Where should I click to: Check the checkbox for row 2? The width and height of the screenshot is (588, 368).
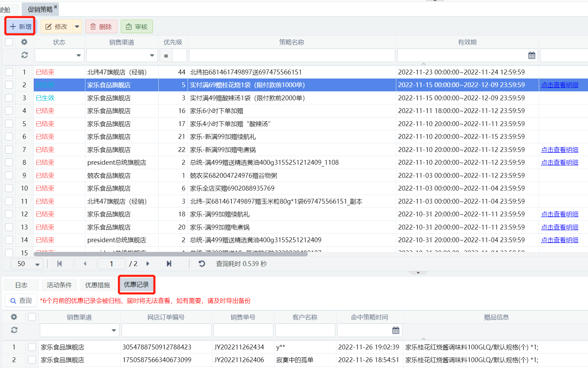9,85
